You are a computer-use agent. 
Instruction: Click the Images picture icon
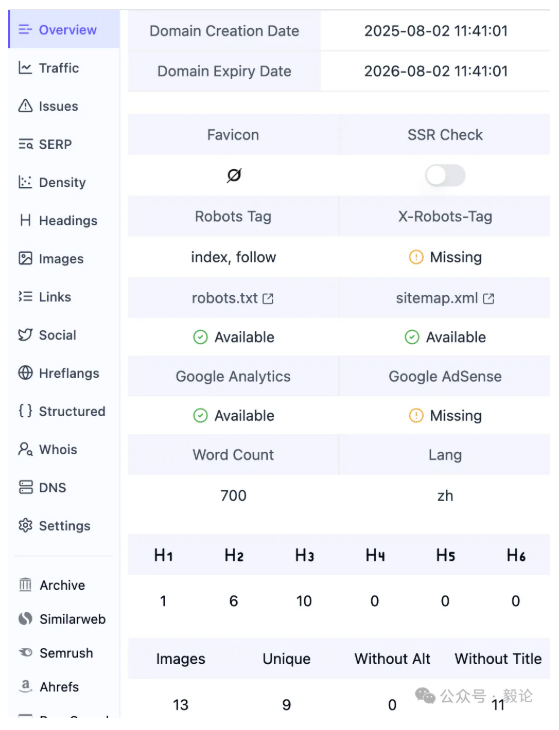[x=25, y=258]
